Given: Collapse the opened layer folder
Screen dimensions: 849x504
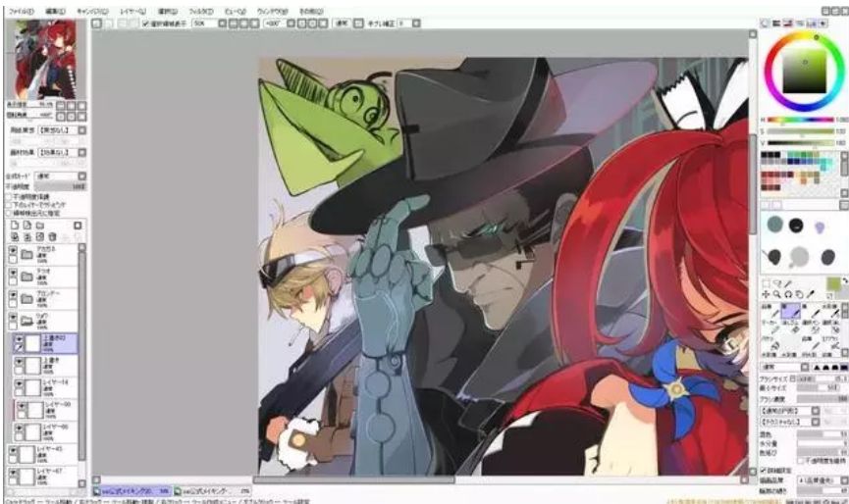Looking at the screenshot, I should 27,321.
